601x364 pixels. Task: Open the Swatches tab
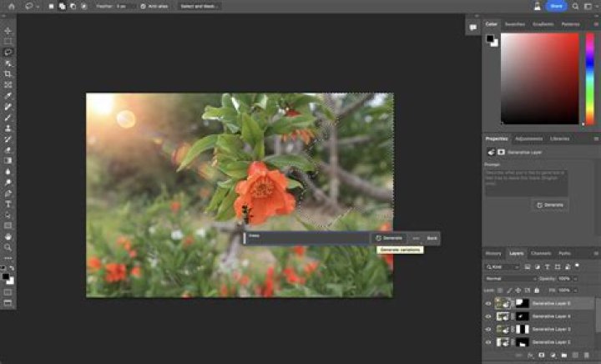point(515,24)
